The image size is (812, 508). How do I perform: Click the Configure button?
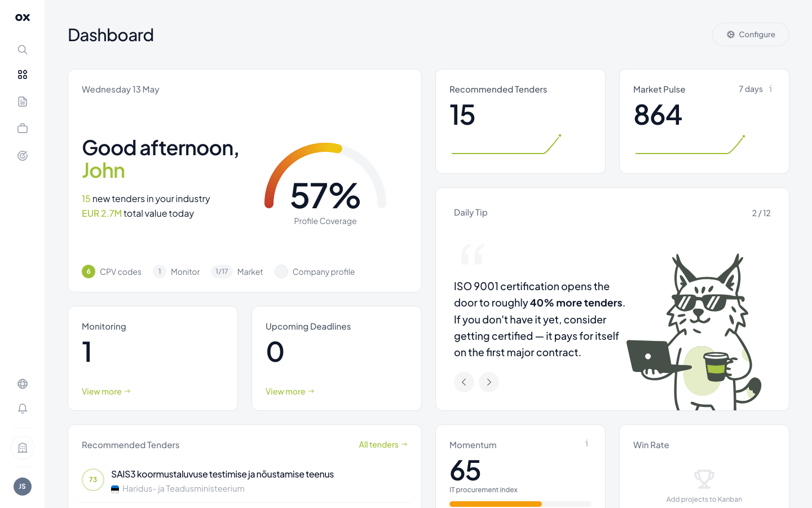(x=751, y=34)
